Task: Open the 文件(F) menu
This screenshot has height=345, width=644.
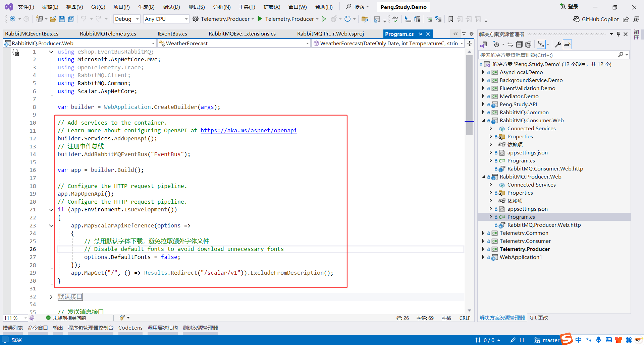Action: tap(26, 7)
